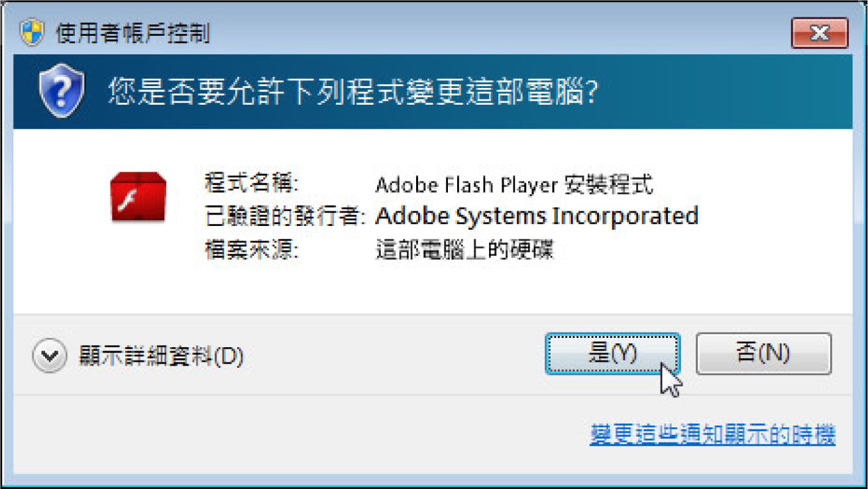Image resolution: width=868 pixels, height=489 pixels.
Task: Click the 已驗證的發行者 label
Action: [x=286, y=216]
